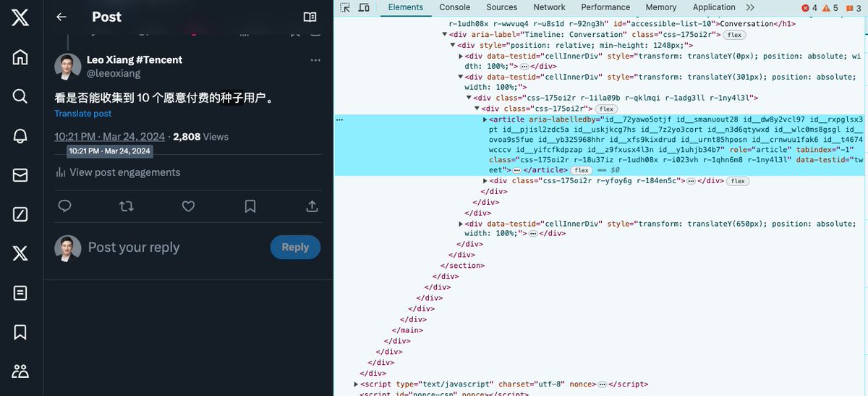Viewport: 868px width, 396px height.
Task: Open the X logo home icon
Action: click(x=20, y=17)
